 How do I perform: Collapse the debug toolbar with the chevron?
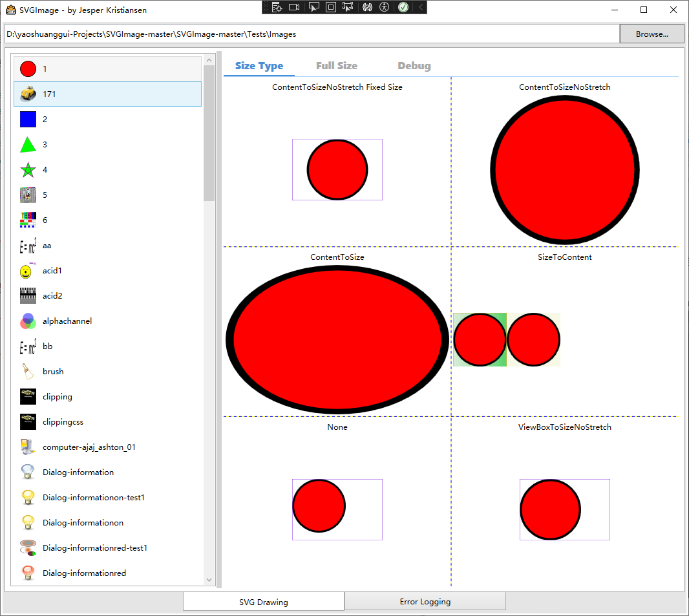pyautogui.click(x=420, y=7)
